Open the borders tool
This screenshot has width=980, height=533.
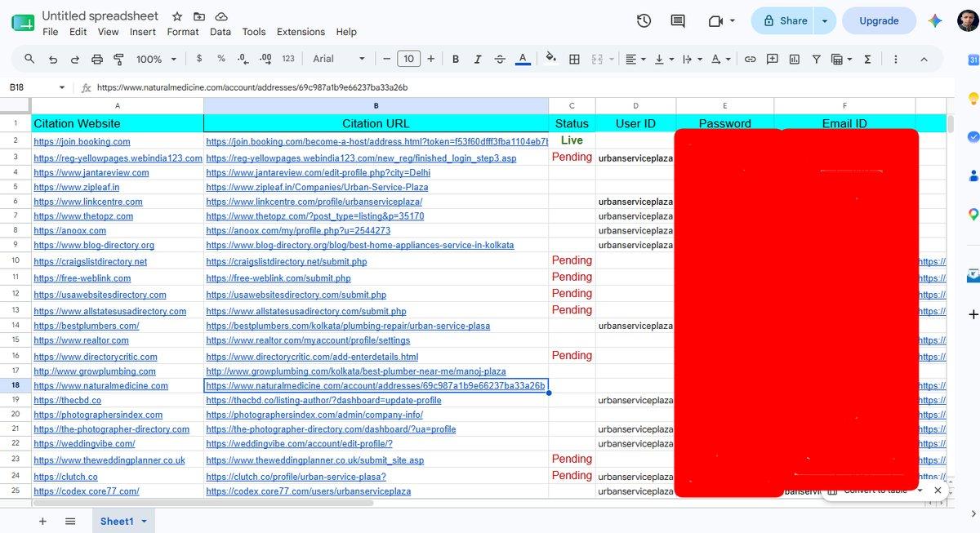click(574, 59)
